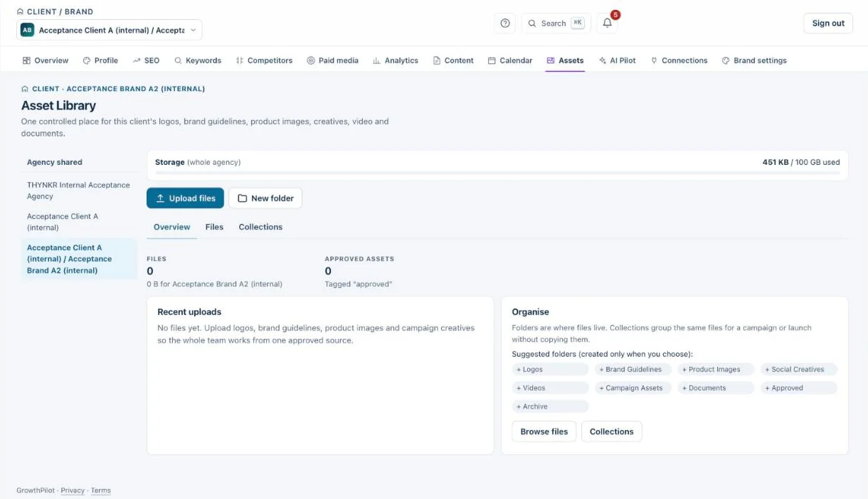Image resolution: width=868 pixels, height=499 pixels.
Task: Click the Collections button in Organise card
Action: [611, 431]
